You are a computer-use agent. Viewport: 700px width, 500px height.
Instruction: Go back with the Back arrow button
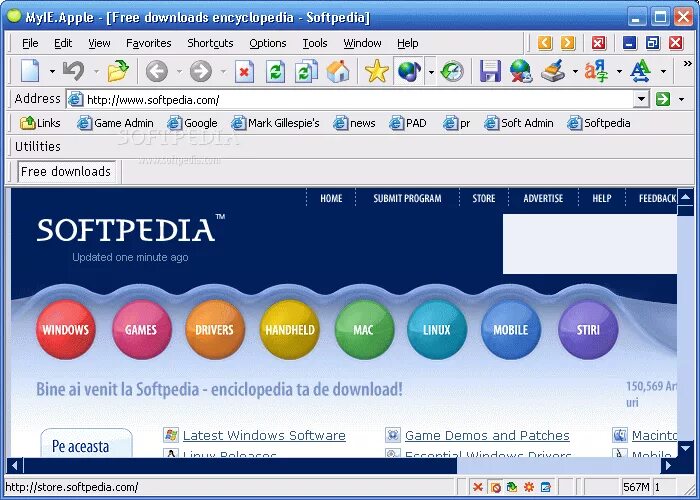pos(157,71)
